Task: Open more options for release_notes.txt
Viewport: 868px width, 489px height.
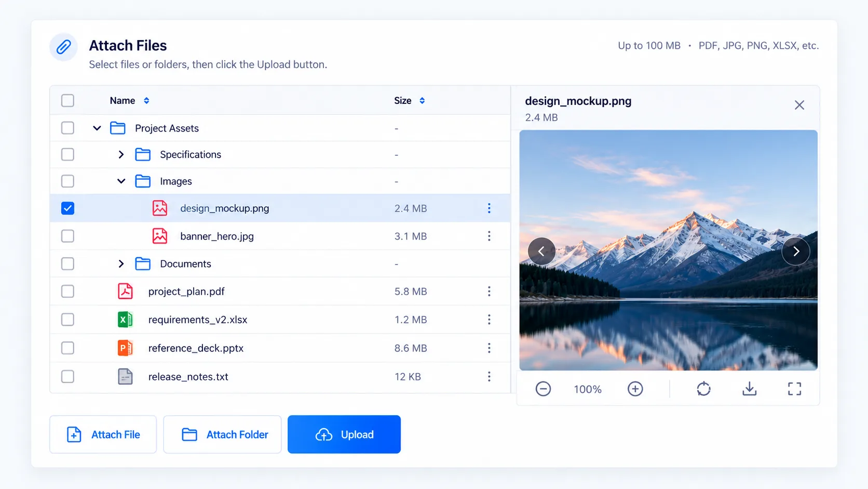Action: (x=489, y=376)
